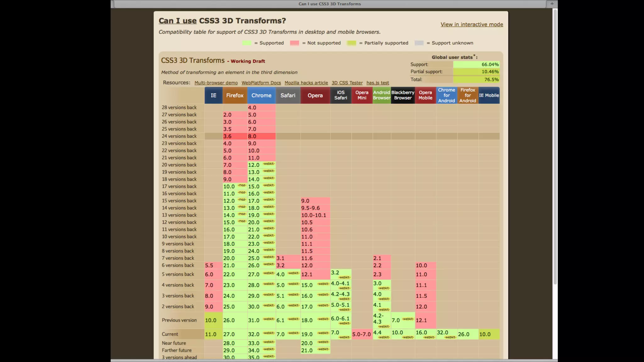The image size is (644, 362).
Task: Click the vertical scrollbar on the right
Action: pos(555,148)
